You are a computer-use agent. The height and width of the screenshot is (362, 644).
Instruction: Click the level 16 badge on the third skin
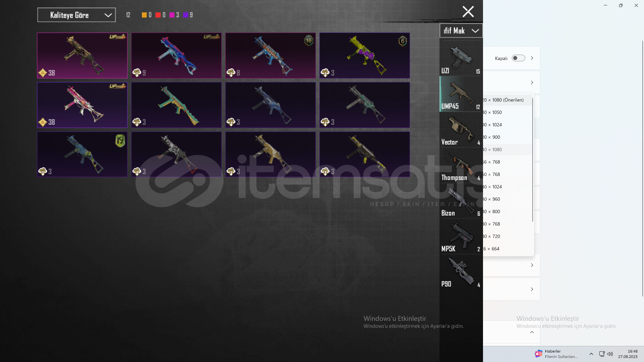coord(309,41)
